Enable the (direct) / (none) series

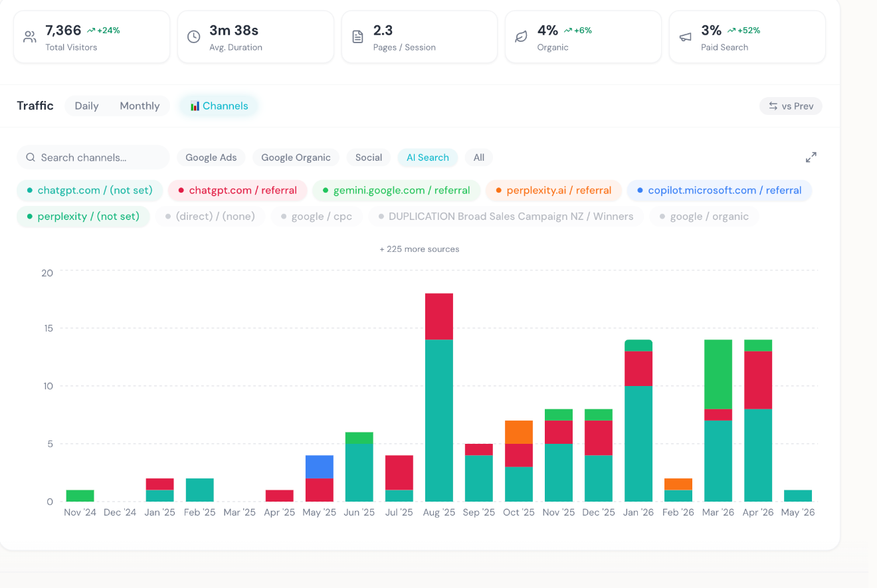210,217
